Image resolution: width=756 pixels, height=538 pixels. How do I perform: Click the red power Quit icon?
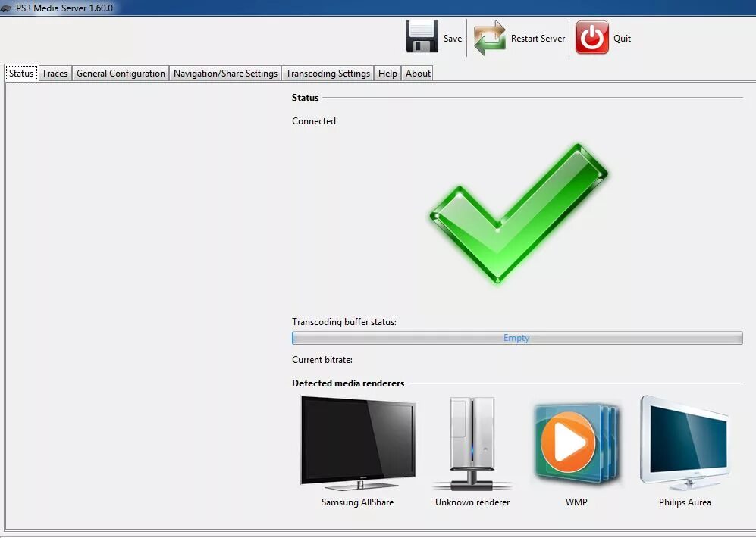tap(592, 37)
